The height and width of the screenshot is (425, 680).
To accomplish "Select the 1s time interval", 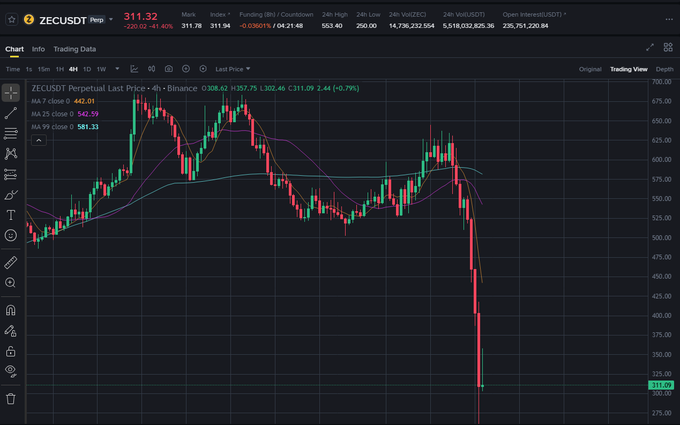I will tap(29, 69).
